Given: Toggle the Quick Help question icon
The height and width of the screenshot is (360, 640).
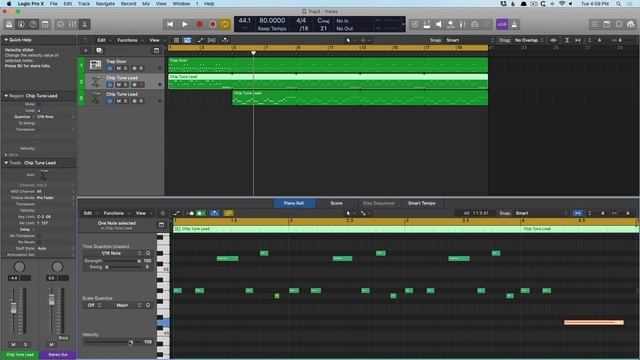Looking at the screenshot, I should tap(33, 24).
